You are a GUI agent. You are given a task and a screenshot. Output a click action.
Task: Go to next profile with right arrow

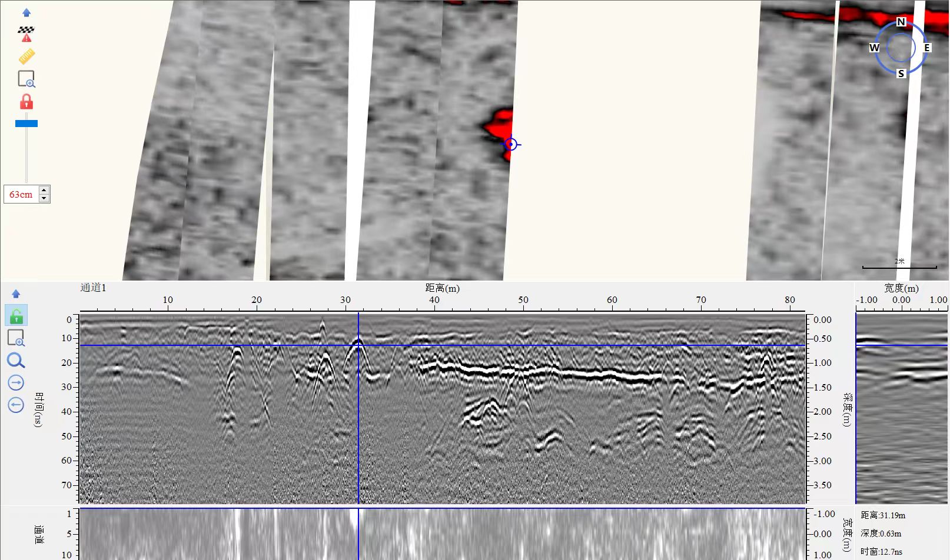pos(16,383)
